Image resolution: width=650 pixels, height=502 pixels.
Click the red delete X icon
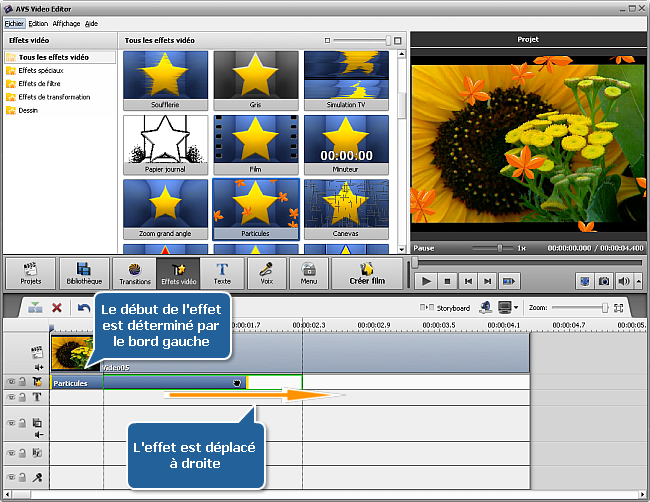(57, 308)
